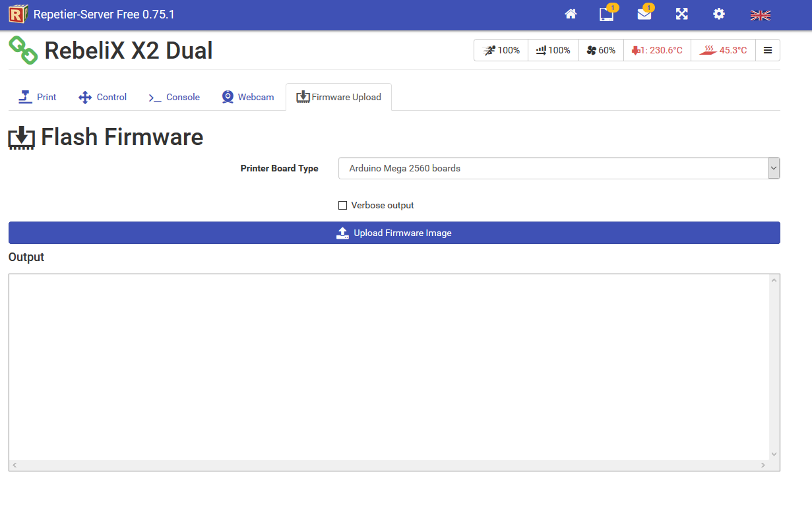The width and height of the screenshot is (812, 507).
Task: Click inside the Output text area
Action: coord(389,367)
